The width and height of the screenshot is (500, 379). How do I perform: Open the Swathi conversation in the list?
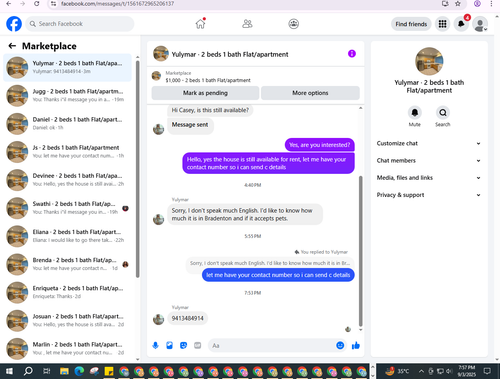click(x=67, y=208)
